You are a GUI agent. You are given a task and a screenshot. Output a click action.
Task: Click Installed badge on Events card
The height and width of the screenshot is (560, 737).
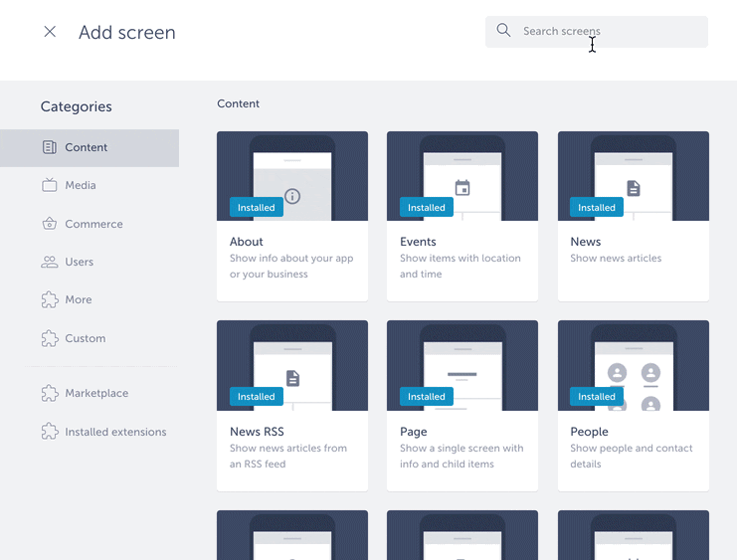click(x=427, y=208)
